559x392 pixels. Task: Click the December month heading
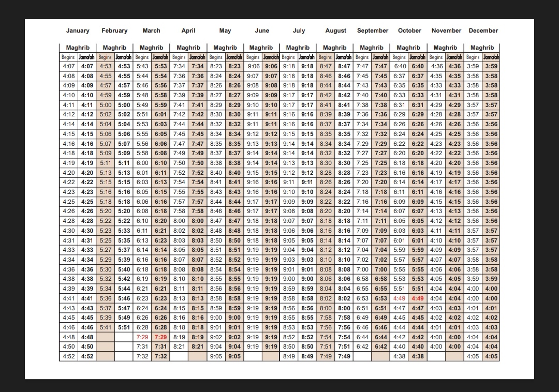[x=483, y=31]
